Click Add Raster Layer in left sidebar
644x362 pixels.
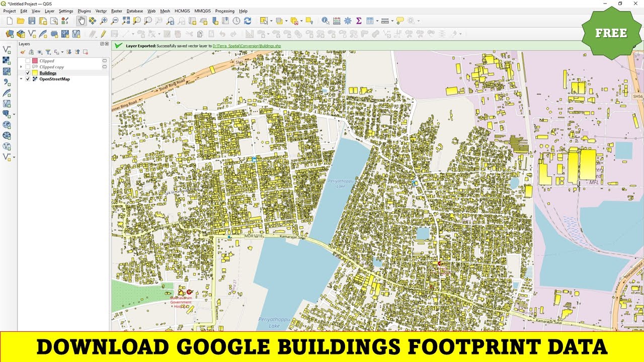point(7,60)
